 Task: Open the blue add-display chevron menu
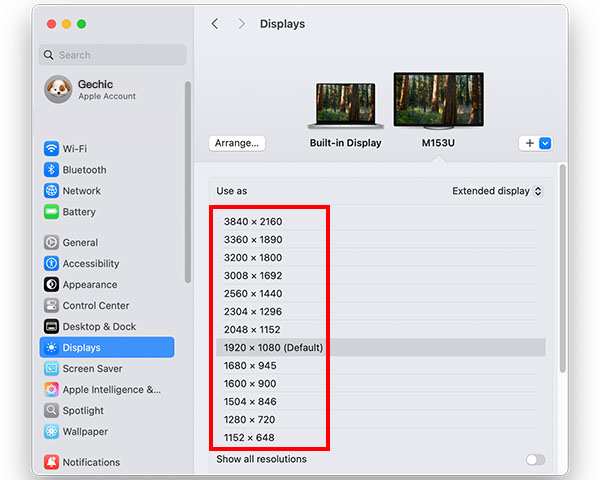click(x=545, y=143)
